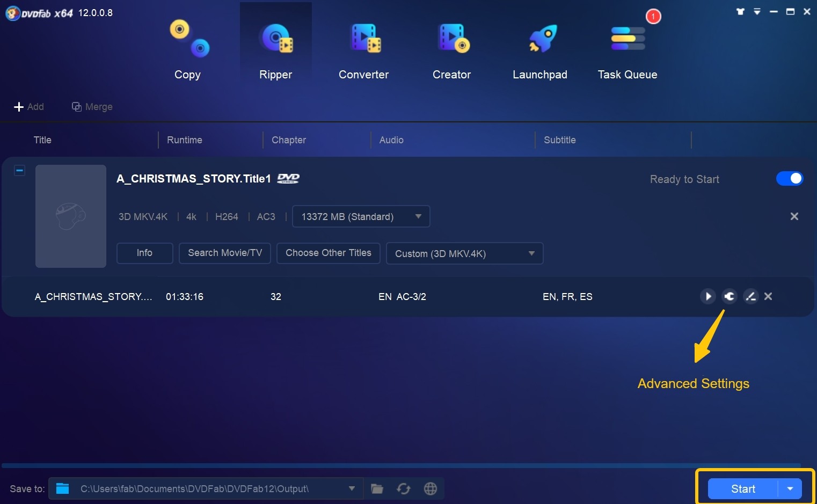Screen dimensions: 817x504
Task: Click the refresh output path icon
Action: point(404,488)
